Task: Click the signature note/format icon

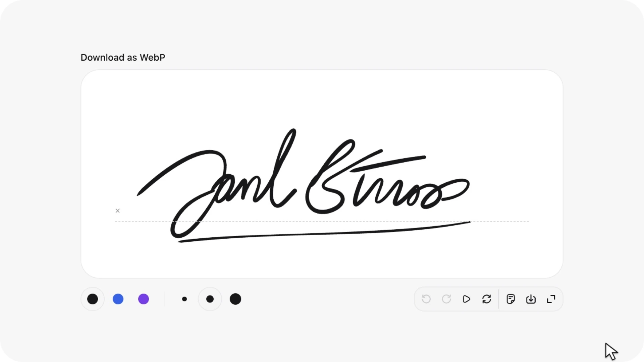Action: [511, 299]
